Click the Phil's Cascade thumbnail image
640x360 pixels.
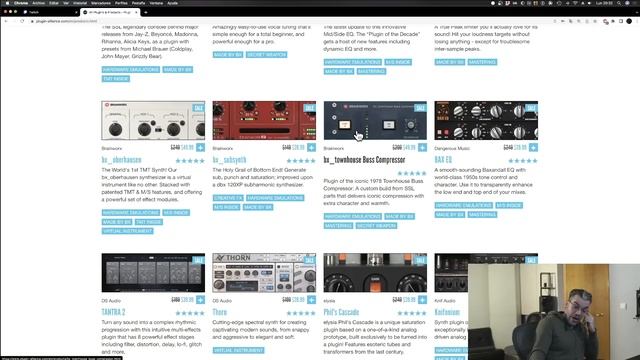coord(375,273)
